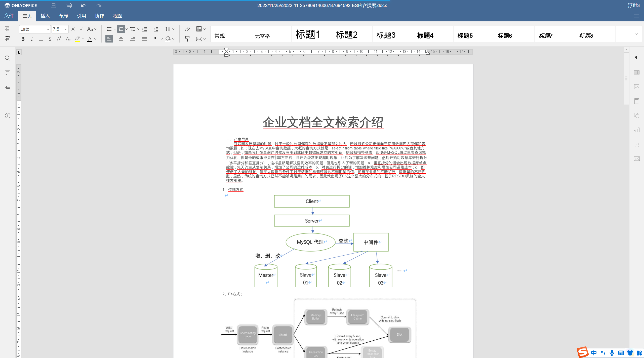The width and height of the screenshot is (644, 358).
Task: Click the vertical scrollbar thumb
Action: 626,78
